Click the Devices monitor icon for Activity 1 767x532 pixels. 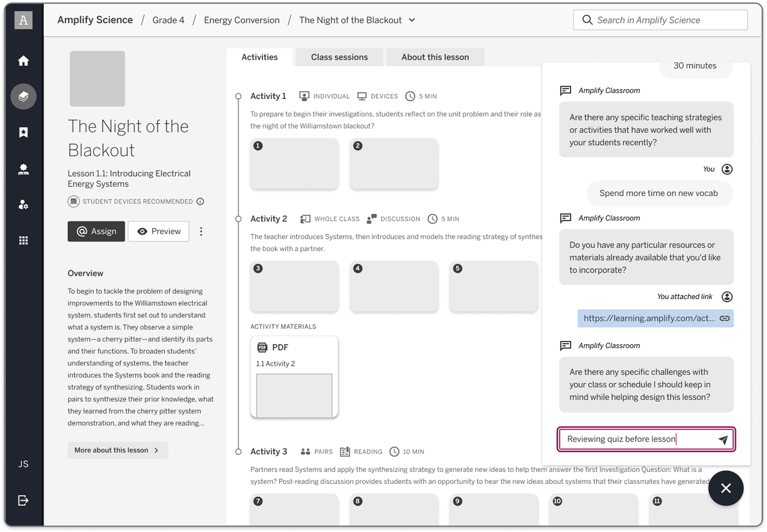coord(362,96)
